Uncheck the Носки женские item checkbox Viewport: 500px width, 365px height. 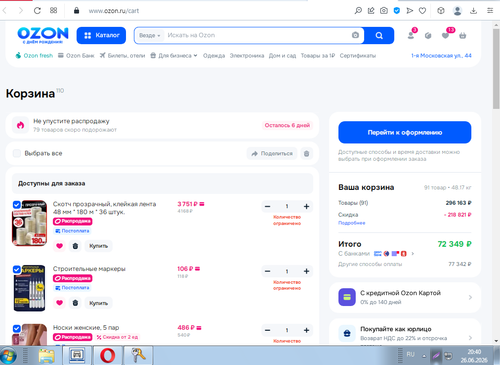(16, 329)
